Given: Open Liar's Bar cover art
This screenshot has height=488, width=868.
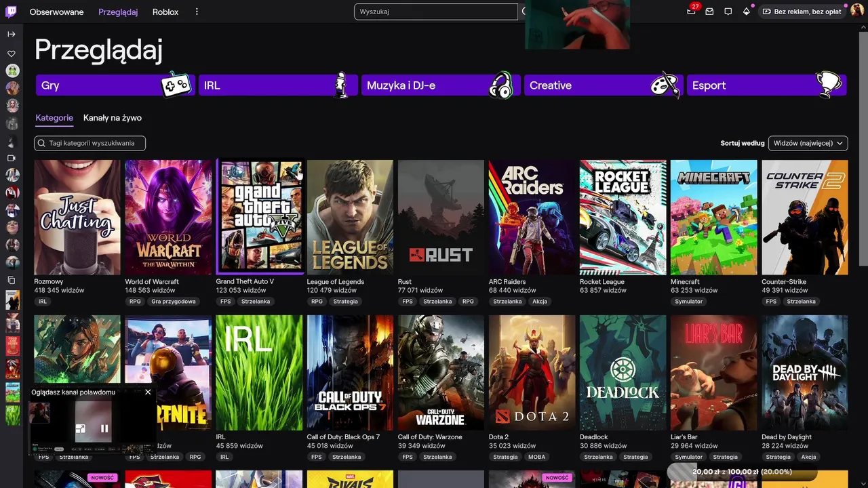Looking at the screenshot, I should click(x=713, y=372).
